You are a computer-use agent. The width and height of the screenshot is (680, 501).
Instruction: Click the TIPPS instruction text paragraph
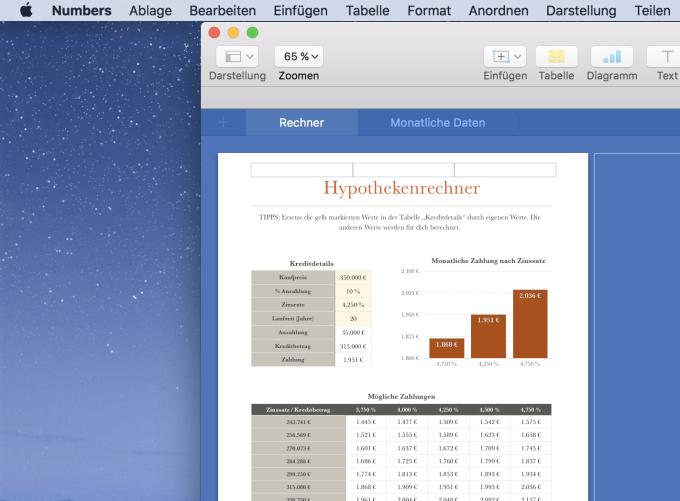[x=399, y=222]
